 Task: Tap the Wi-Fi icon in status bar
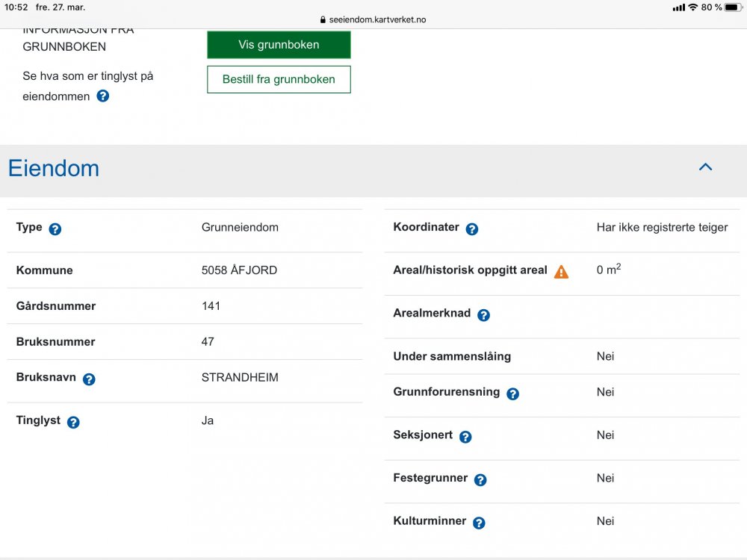[x=692, y=7]
